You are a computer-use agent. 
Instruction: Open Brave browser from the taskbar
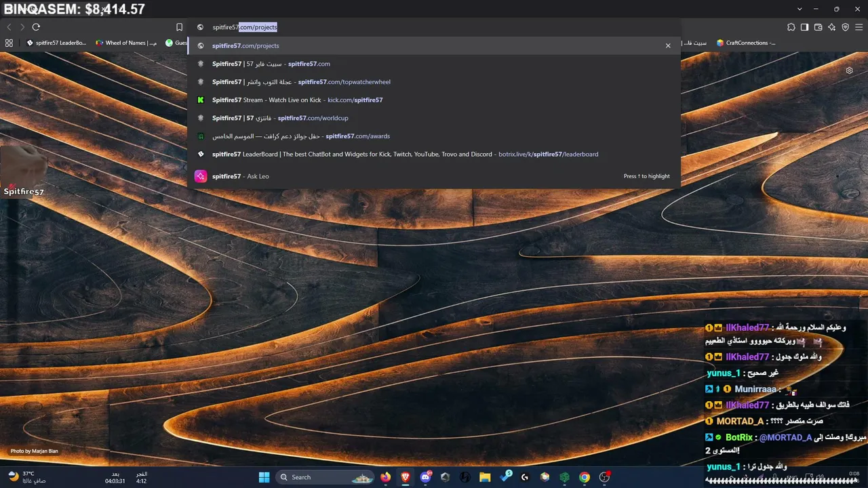[406, 477]
